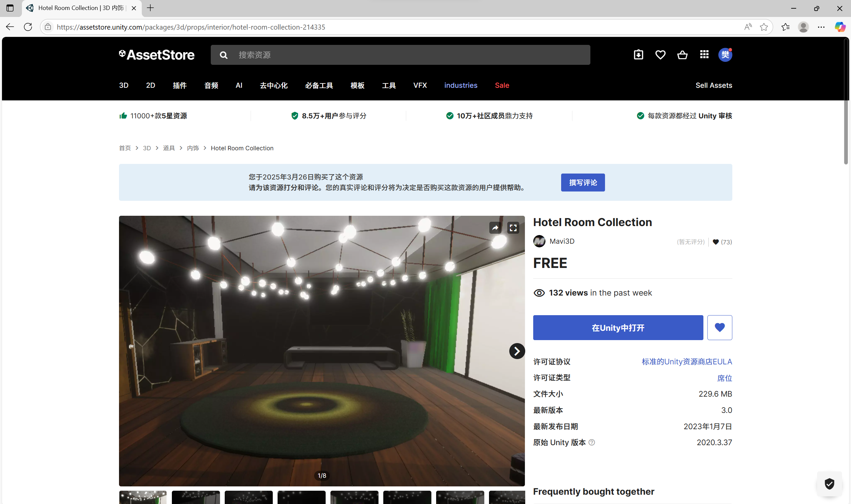Viewport: 851px width, 504px height.
Task: Open Copilot icon in browser toolbar
Action: [840, 27]
